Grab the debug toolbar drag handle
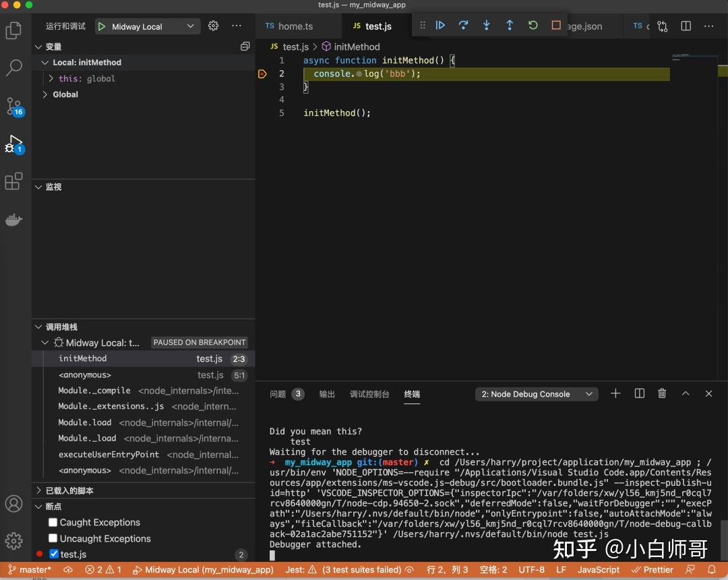 click(423, 25)
